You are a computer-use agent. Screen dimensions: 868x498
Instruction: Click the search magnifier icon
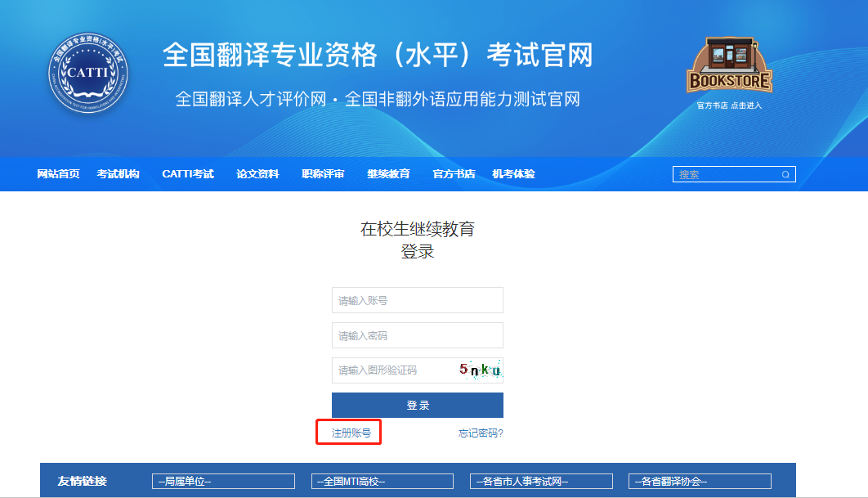[785, 174]
